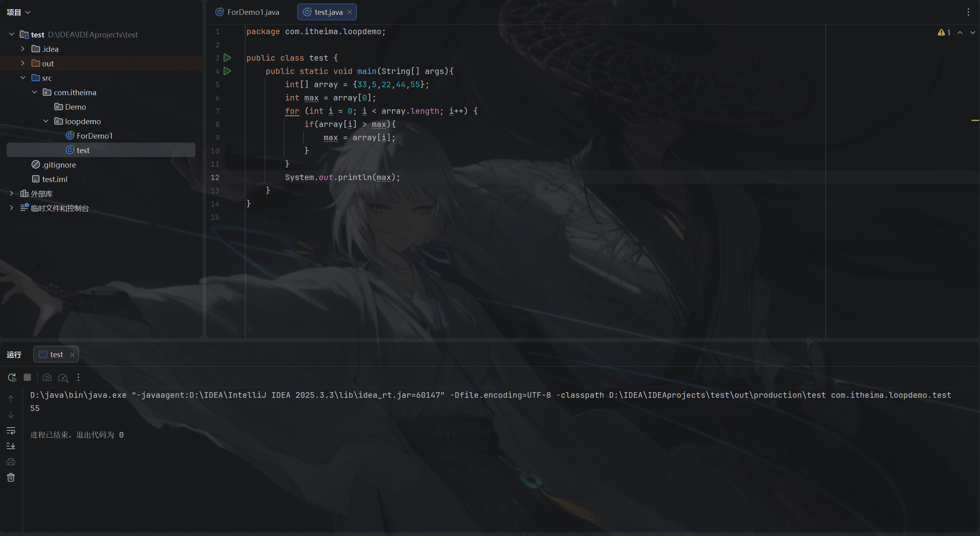Click the underlined 'for' keyword
The image size is (980, 536).
[x=292, y=111]
